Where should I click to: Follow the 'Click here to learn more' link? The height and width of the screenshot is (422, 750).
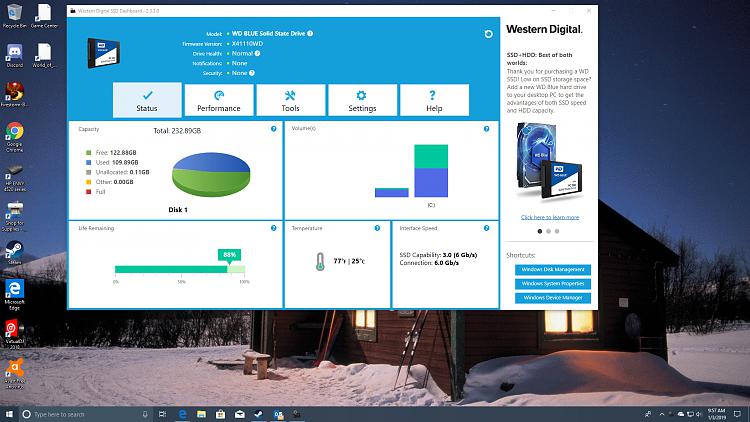[550, 217]
